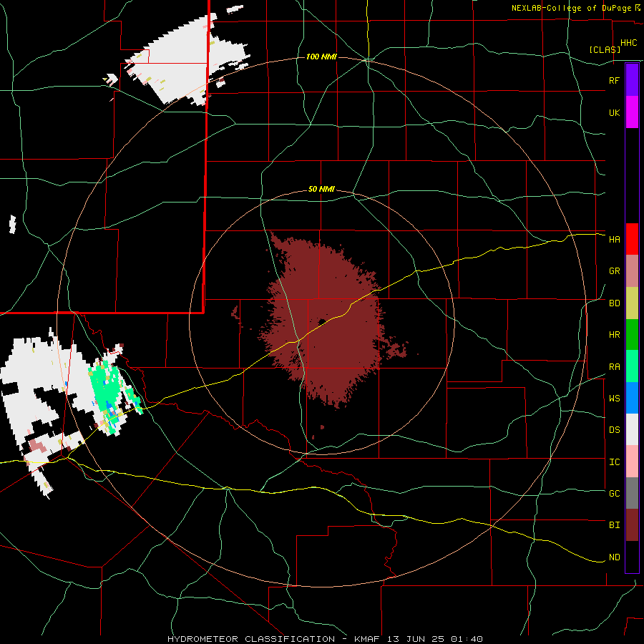The width and height of the screenshot is (644, 644).
Task: Pick the HR dark green legend swatch
Action: coord(632,335)
